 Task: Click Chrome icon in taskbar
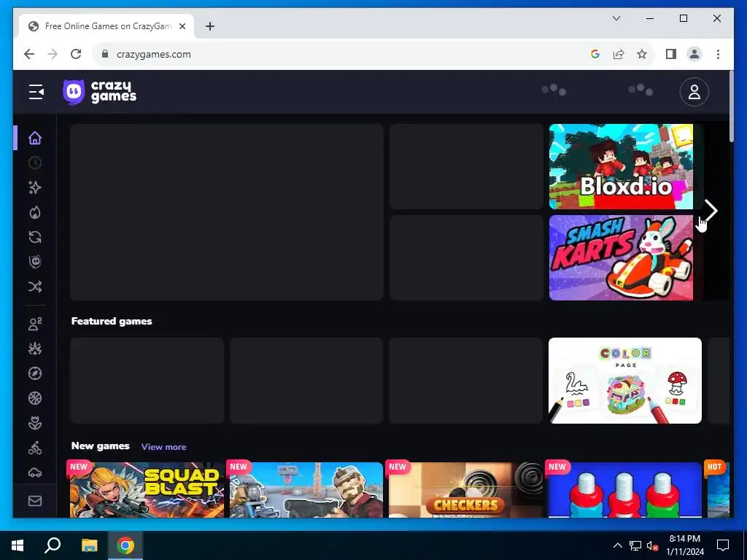point(125,545)
